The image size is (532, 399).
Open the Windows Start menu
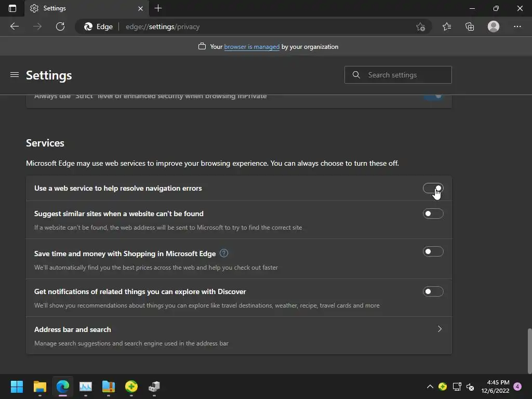(x=17, y=387)
